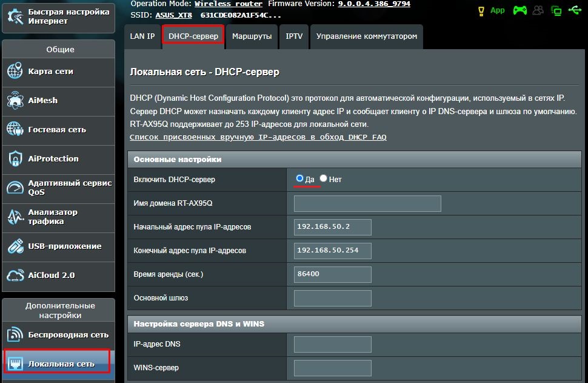Open the Маршруты tab
This screenshot has height=383, width=588.
(252, 36)
